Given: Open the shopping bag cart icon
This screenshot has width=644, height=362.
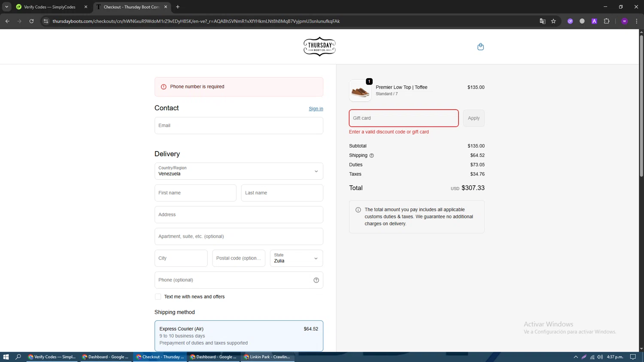Looking at the screenshot, I should coord(480,46).
